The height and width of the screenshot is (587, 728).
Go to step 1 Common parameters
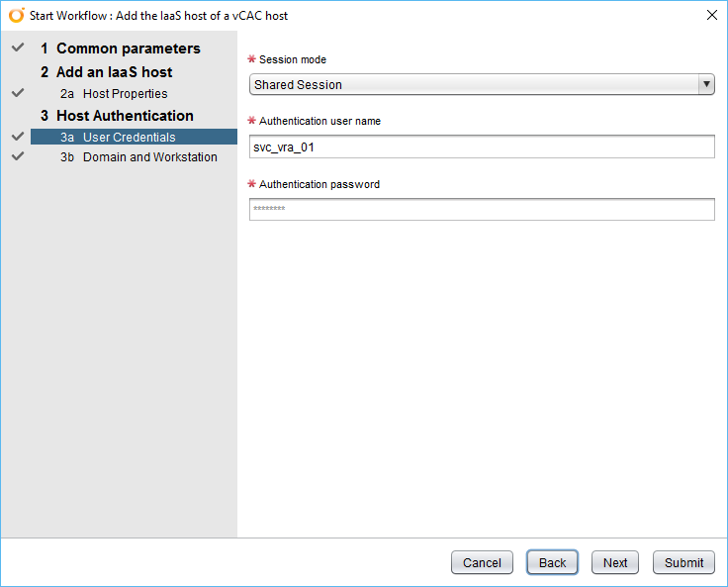click(120, 49)
